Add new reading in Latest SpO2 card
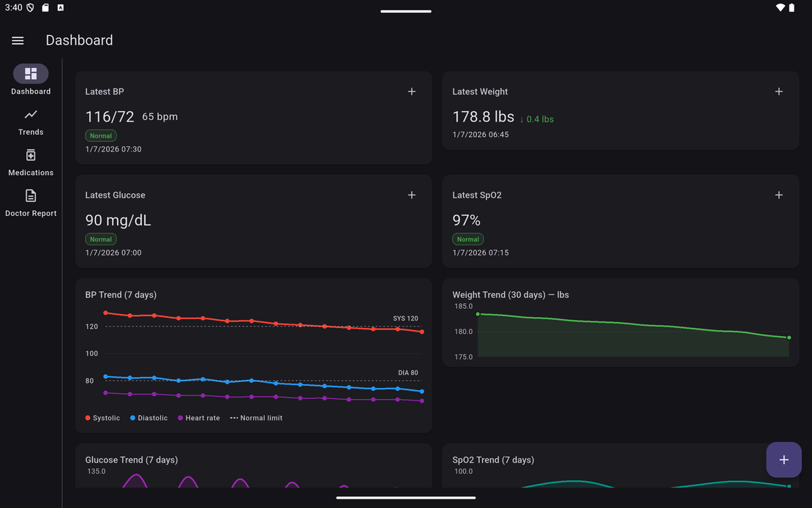This screenshot has width=812, height=508. [x=778, y=195]
